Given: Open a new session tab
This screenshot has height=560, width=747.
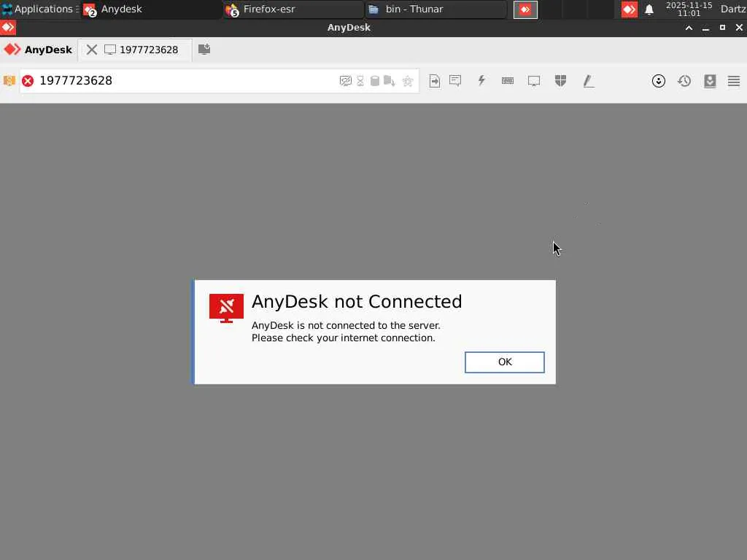Looking at the screenshot, I should (x=204, y=49).
